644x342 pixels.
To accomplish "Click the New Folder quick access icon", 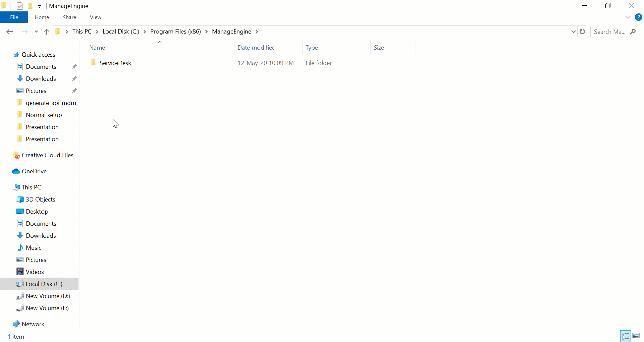I will [x=30, y=6].
